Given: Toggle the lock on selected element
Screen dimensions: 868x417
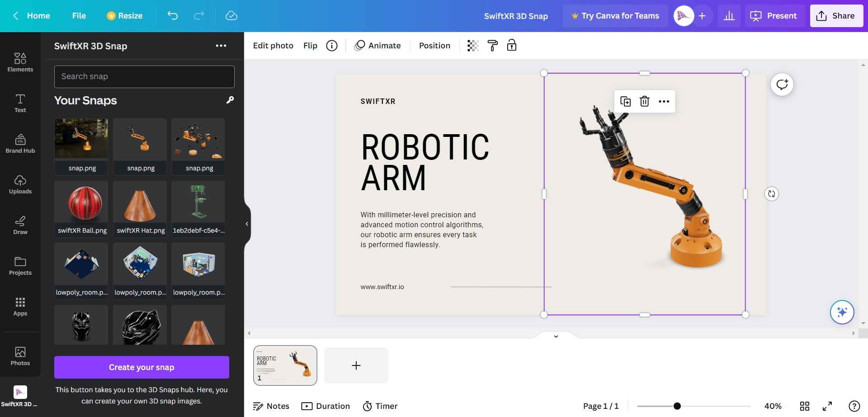Looking at the screenshot, I should coord(512,46).
